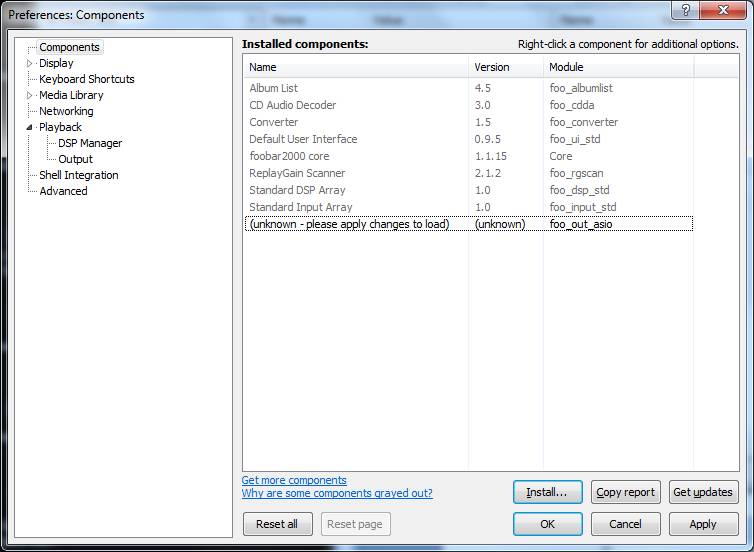Select the Standard DSP Array component
Screen dimensions: 754x552
[469, 190]
